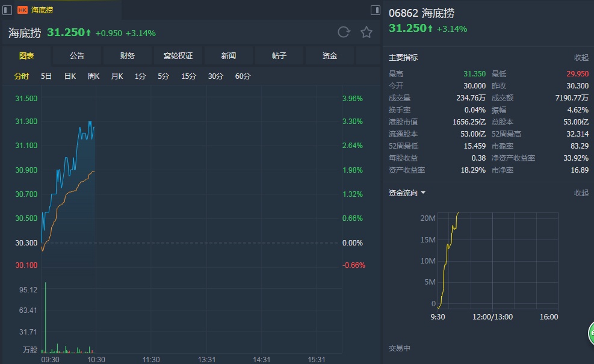Switch to the 公告 tab
The image size is (594, 364).
[77, 56]
